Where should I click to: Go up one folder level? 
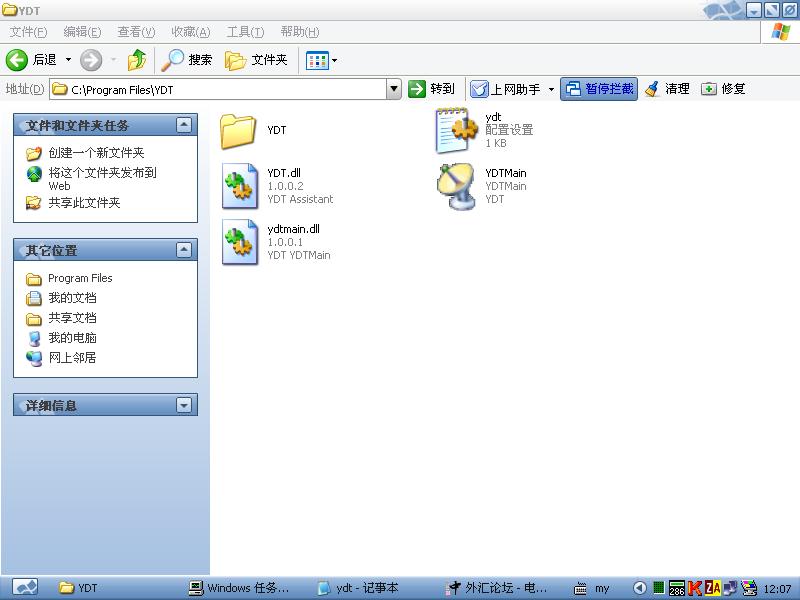tap(136, 60)
